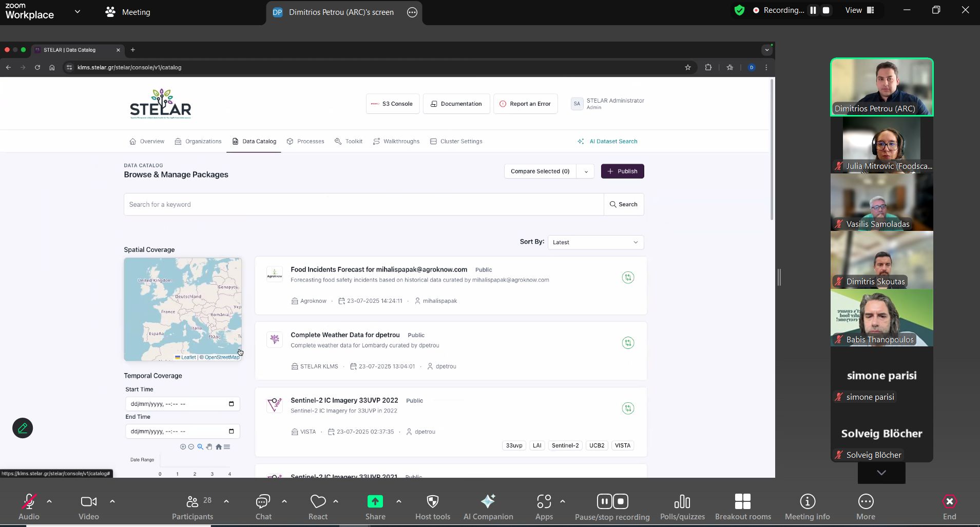
Task: Open the Chat panel
Action: tap(263, 506)
